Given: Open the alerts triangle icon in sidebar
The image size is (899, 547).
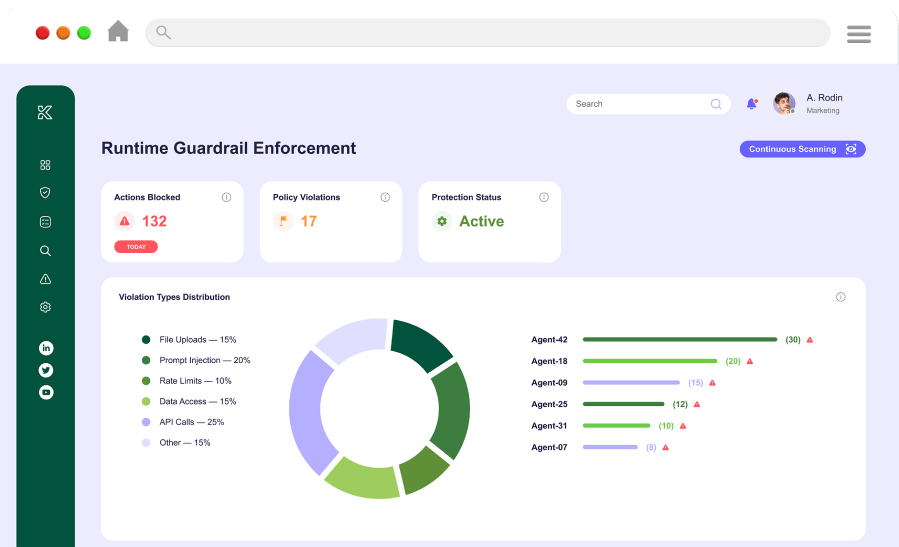Looking at the screenshot, I should 45,279.
